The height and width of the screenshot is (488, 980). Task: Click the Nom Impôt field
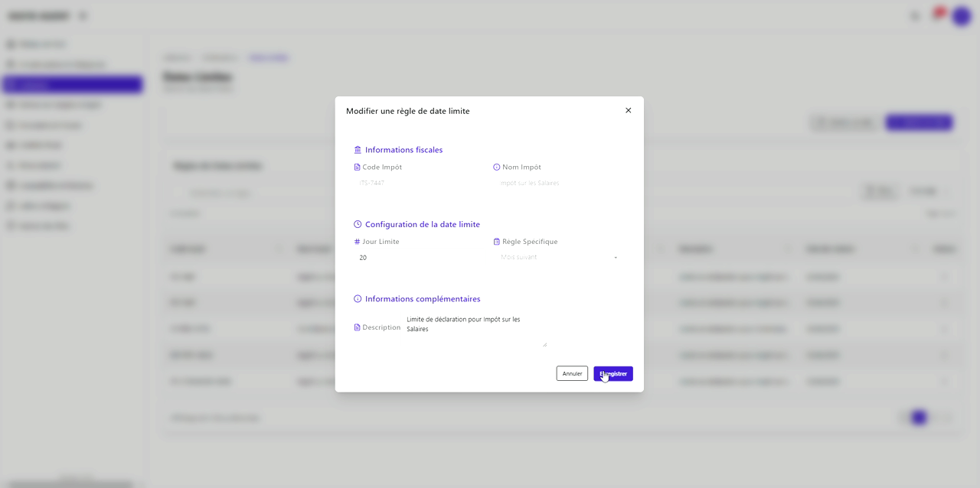tap(559, 184)
